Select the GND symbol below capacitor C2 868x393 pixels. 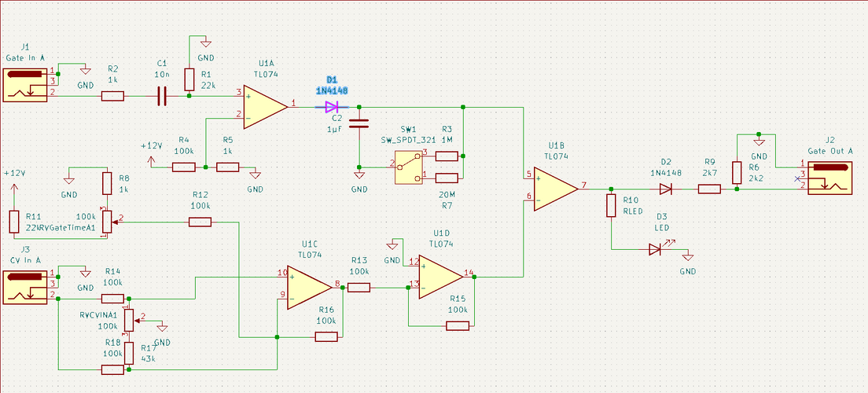pos(359,174)
